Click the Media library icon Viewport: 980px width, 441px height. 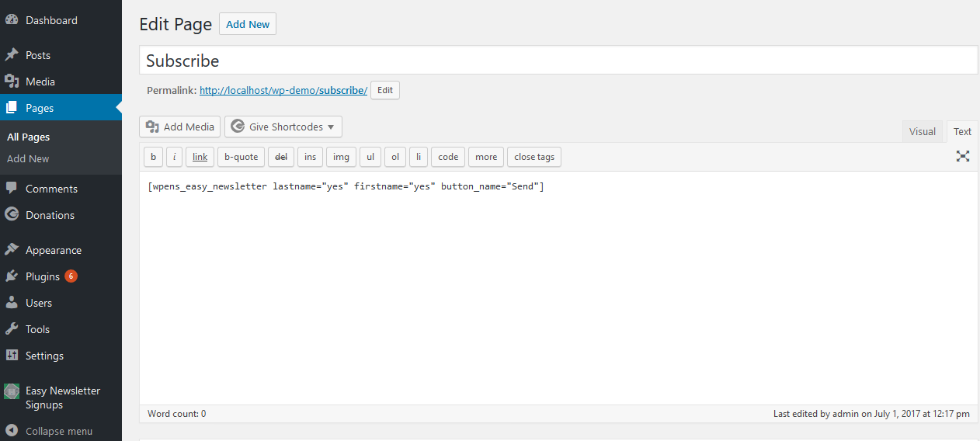click(12, 82)
